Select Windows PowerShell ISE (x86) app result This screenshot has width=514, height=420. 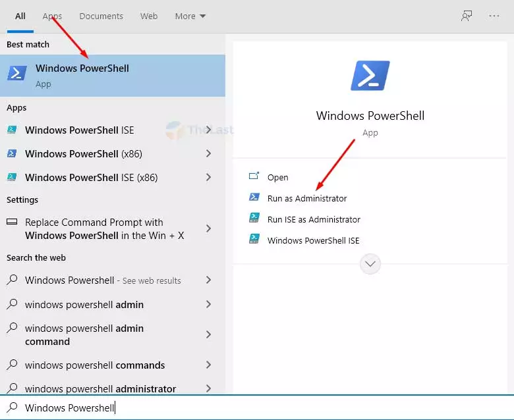tap(113, 178)
